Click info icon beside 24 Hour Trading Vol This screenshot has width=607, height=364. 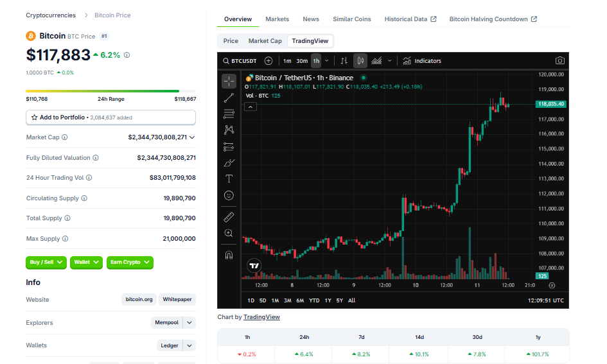(89, 178)
